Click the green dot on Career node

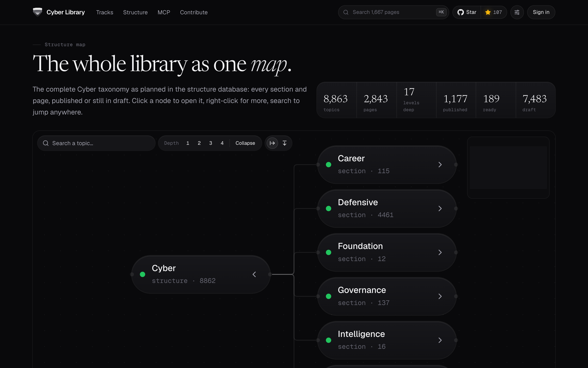click(329, 165)
